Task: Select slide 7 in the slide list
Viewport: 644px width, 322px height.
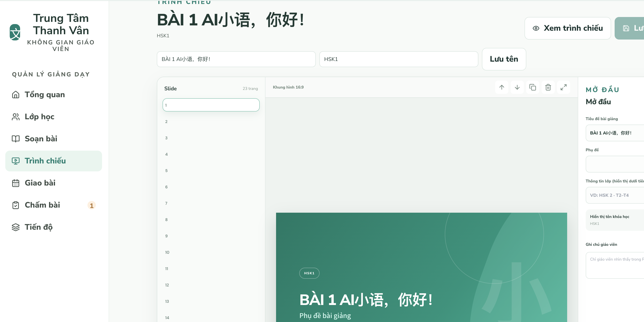Action: coord(211,203)
